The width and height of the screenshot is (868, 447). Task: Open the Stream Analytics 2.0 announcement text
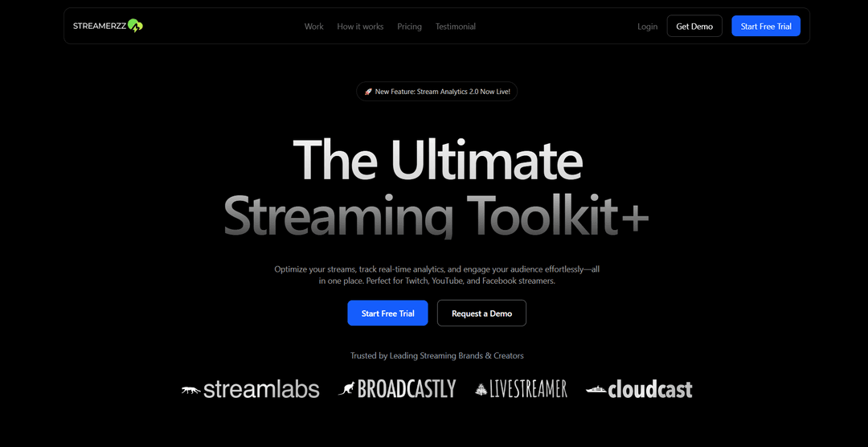[x=442, y=92]
